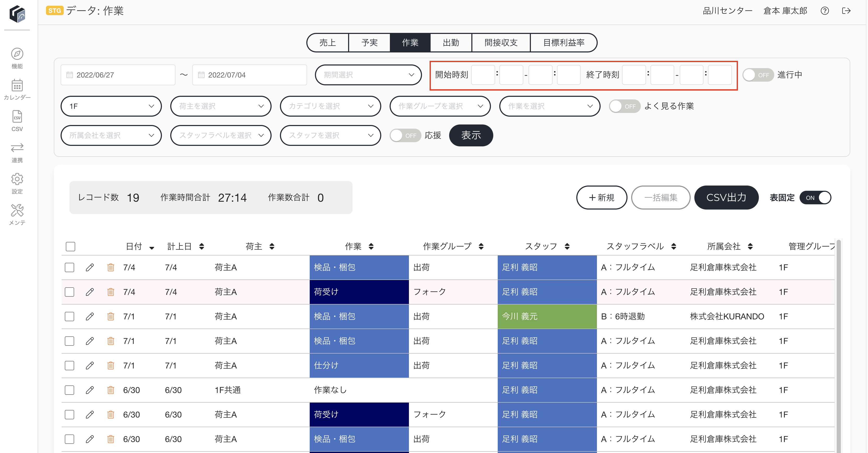Open the 機能 compass icon in sidebar

[x=17, y=54]
